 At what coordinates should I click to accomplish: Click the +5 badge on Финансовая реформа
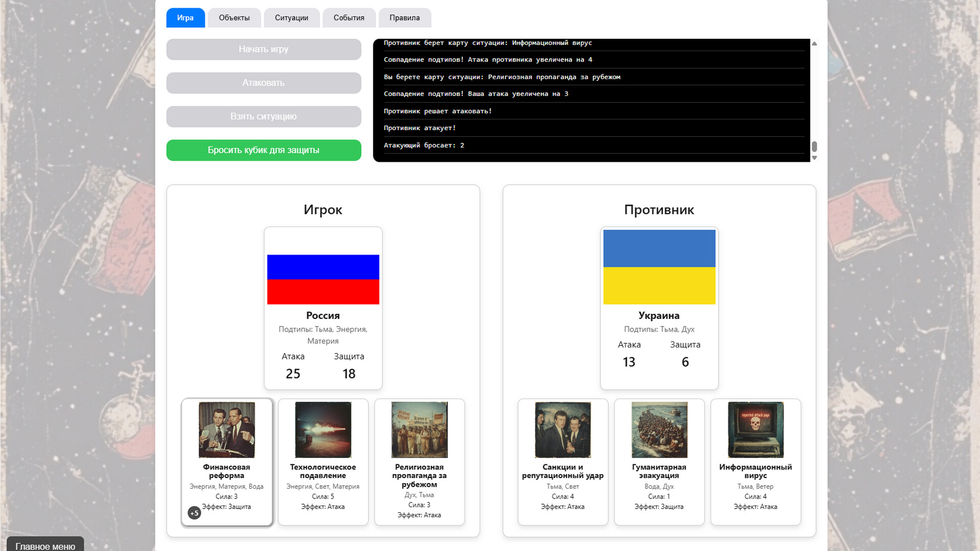(194, 513)
